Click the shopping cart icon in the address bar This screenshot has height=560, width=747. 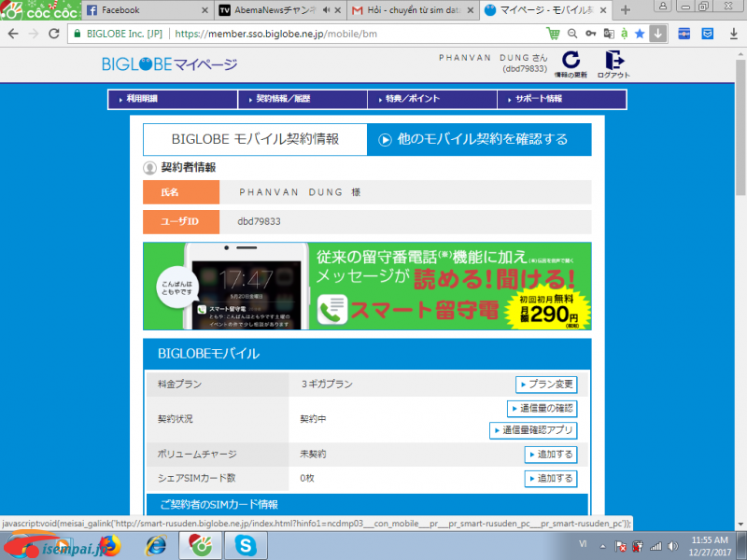point(553,33)
